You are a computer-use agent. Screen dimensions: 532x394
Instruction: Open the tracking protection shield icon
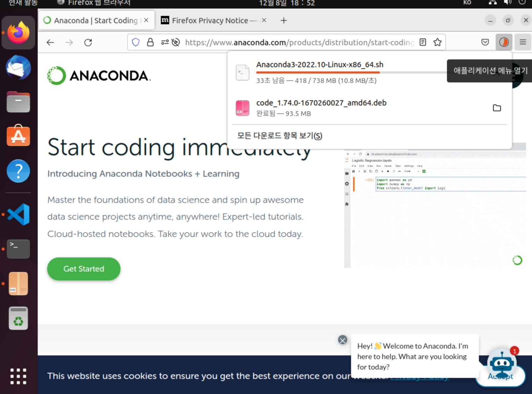point(136,42)
